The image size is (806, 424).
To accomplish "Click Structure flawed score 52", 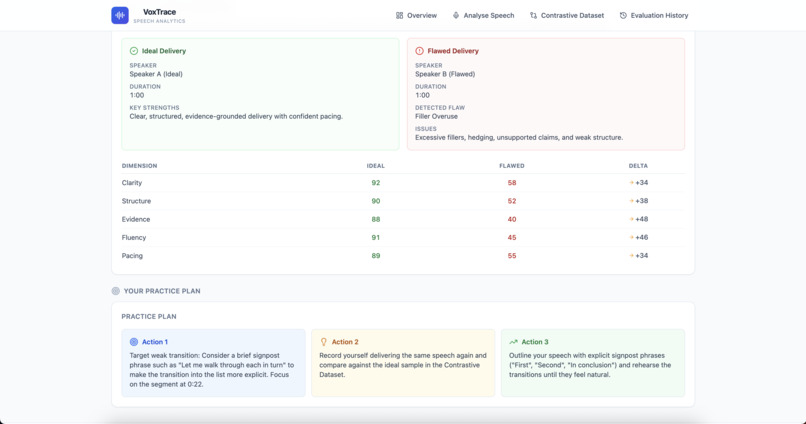I will pyautogui.click(x=512, y=201).
